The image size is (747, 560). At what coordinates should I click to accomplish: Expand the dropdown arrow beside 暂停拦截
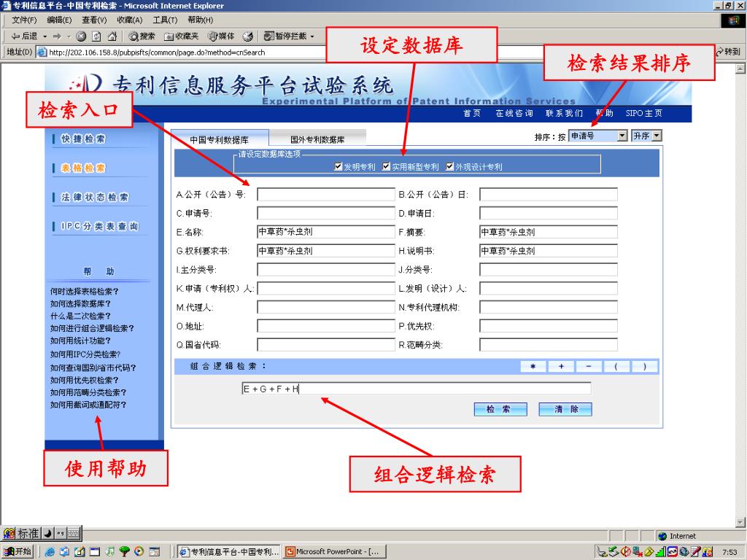click(312, 36)
